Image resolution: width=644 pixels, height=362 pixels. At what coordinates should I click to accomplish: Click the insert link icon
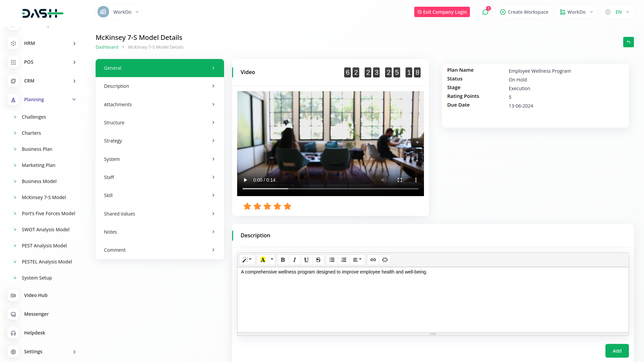373,260
